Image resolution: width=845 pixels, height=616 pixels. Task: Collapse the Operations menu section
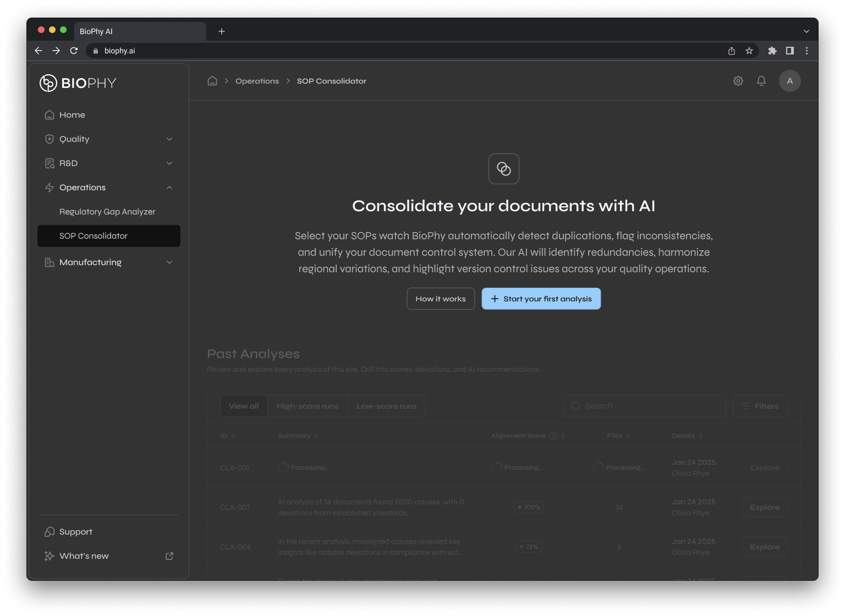[x=169, y=188]
